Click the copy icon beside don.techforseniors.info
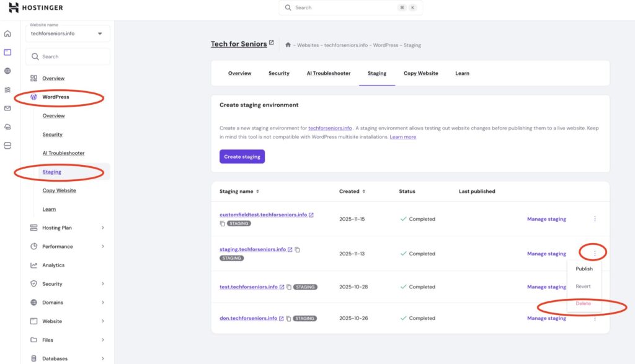 pos(289,319)
